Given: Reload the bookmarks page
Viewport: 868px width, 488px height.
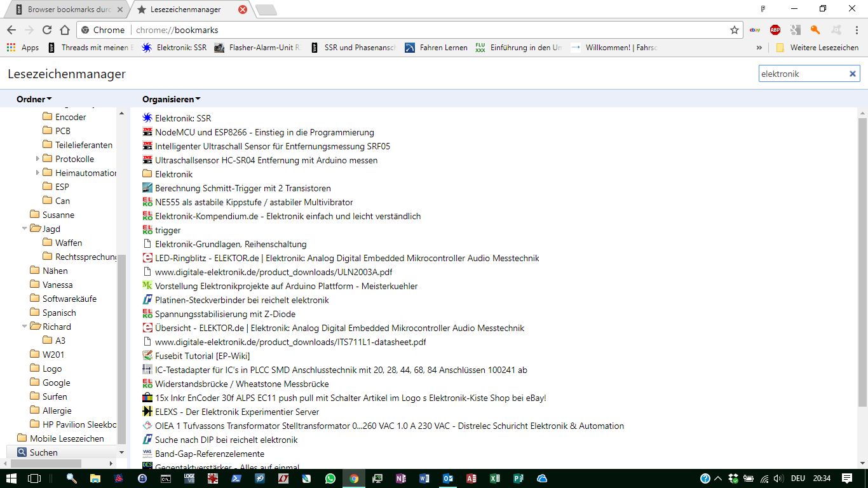Looking at the screenshot, I should click(x=47, y=30).
